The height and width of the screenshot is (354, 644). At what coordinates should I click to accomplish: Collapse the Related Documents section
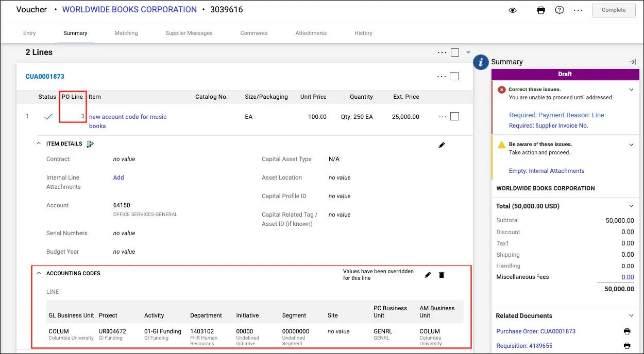click(x=631, y=316)
